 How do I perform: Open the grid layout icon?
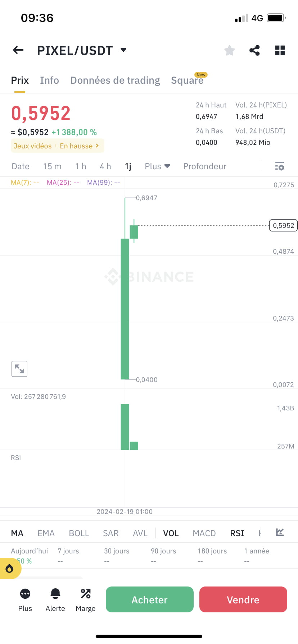click(280, 50)
